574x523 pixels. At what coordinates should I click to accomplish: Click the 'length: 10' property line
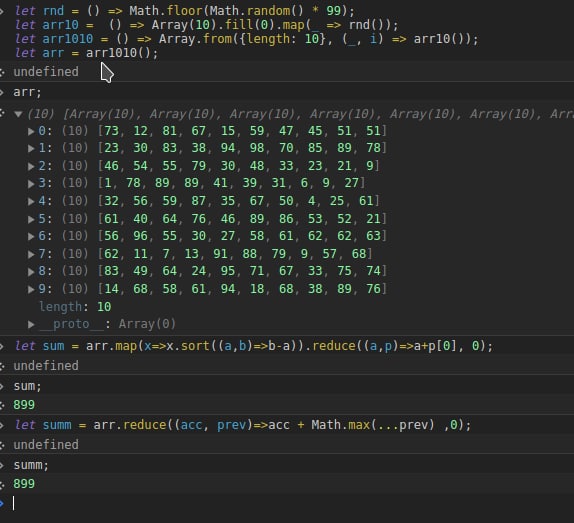click(75, 307)
